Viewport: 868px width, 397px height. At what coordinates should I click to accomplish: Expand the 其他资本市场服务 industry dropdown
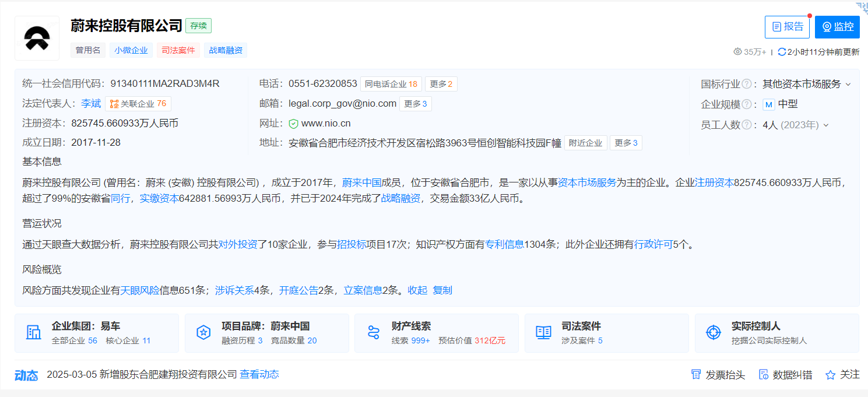coord(848,85)
